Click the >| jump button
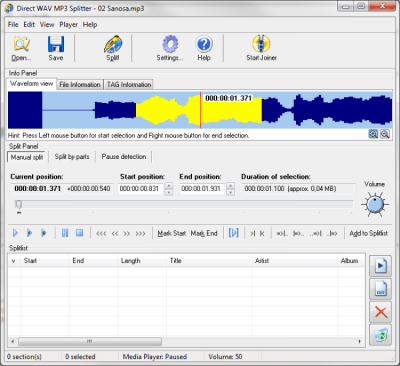 click(x=253, y=234)
